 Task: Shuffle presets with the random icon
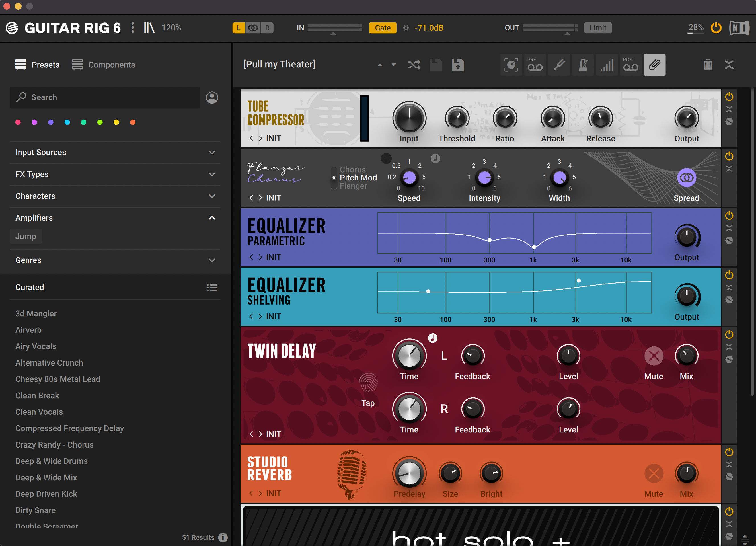coord(414,65)
